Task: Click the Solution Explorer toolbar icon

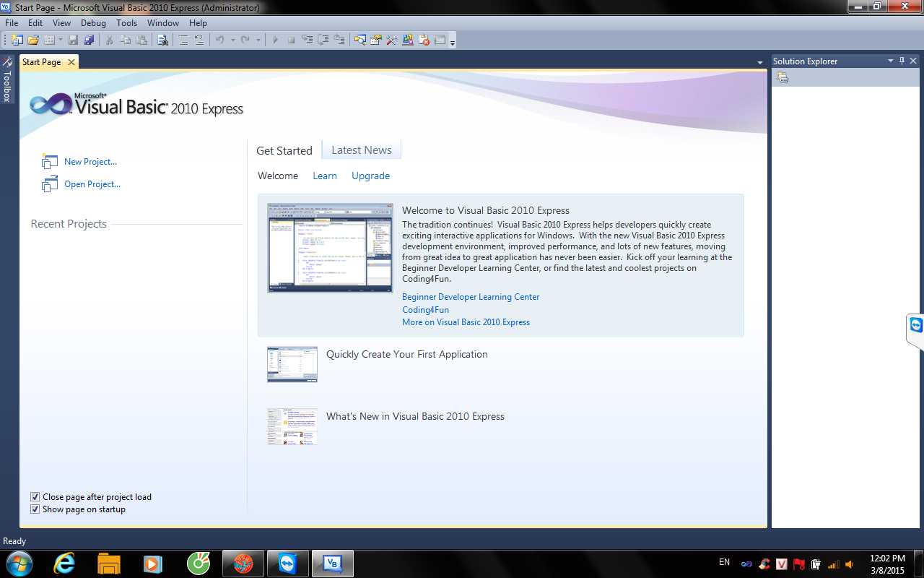Action: 359,40
